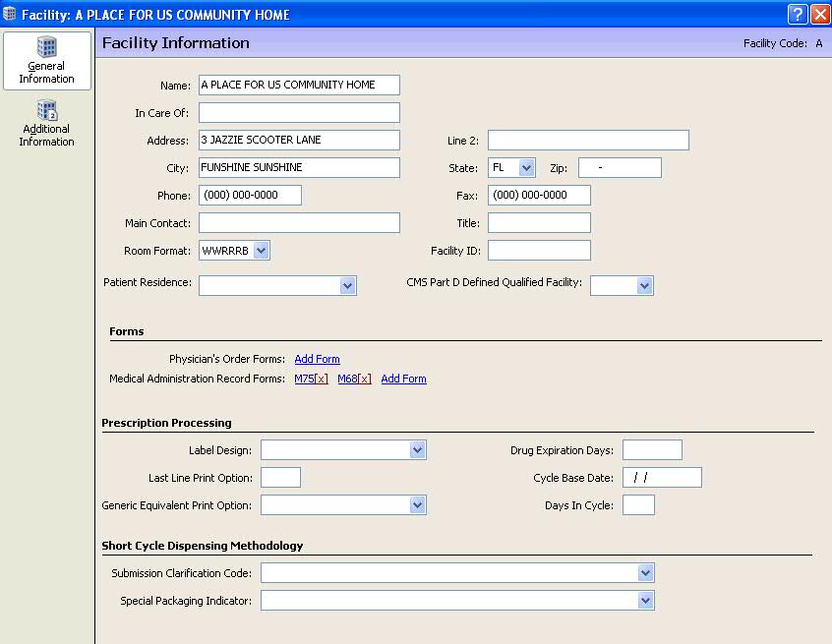Image resolution: width=832 pixels, height=644 pixels.
Task: Focus the Title input field
Action: pyautogui.click(x=539, y=223)
